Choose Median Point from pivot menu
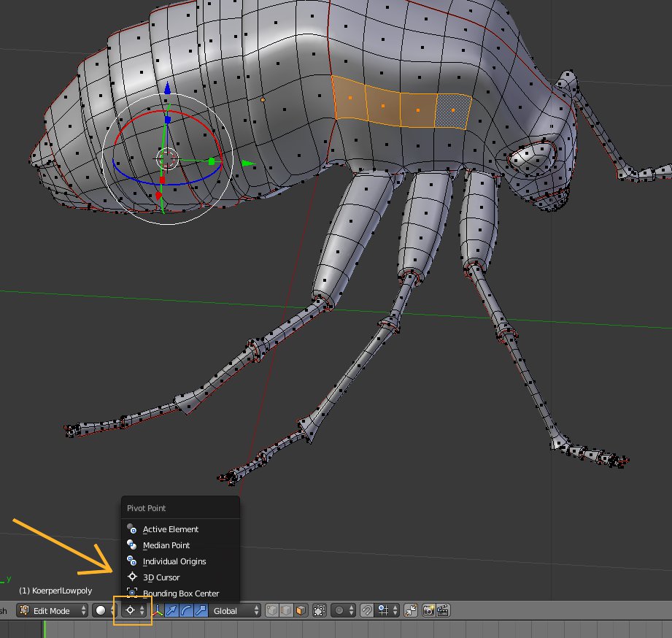The image size is (672, 638). (x=166, y=545)
